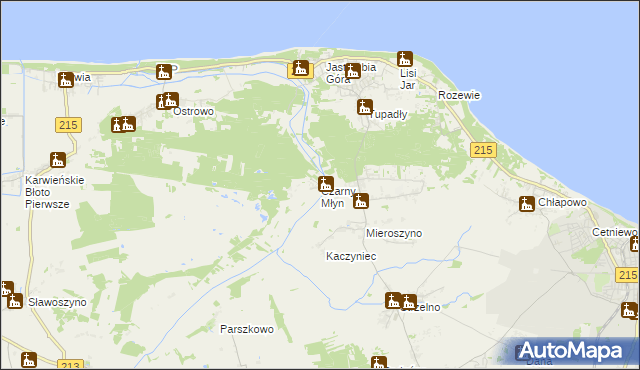Click the Mieroszyno place name
Viewport: 640px width, 370px height.
(x=394, y=233)
